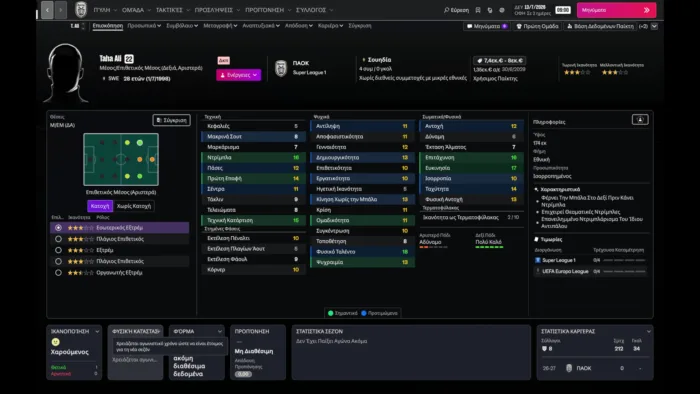Click the Μηνύματα button in sub bar

point(487,26)
